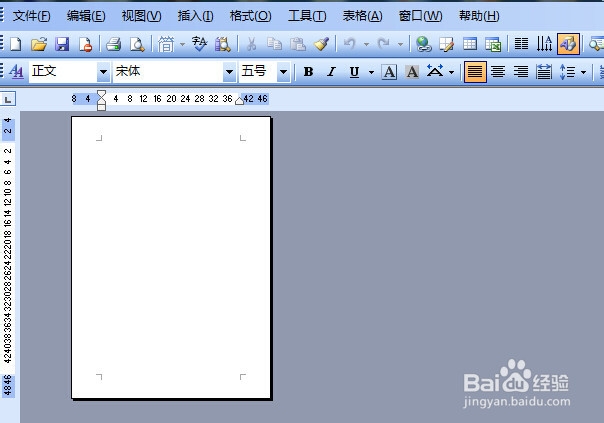The height and width of the screenshot is (423, 604).
Task: Open the 编辑(E) menu
Action: click(x=86, y=16)
